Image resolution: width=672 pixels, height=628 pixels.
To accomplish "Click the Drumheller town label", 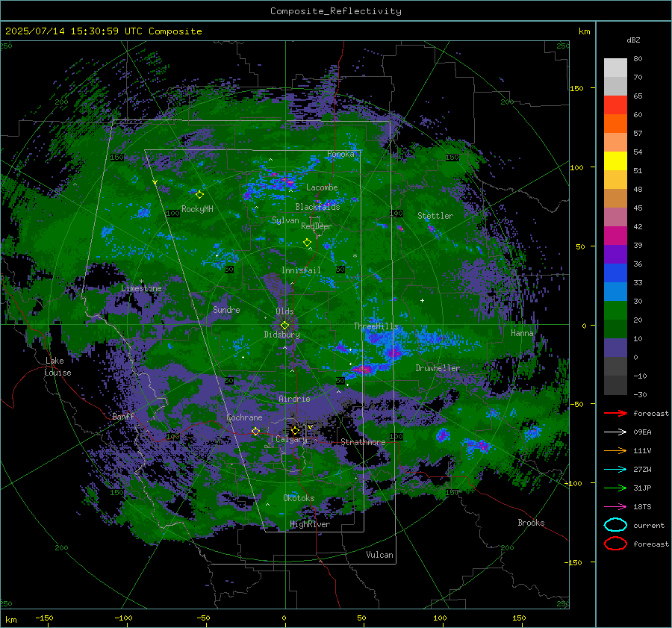I will pyautogui.click(x=438, y=368).
